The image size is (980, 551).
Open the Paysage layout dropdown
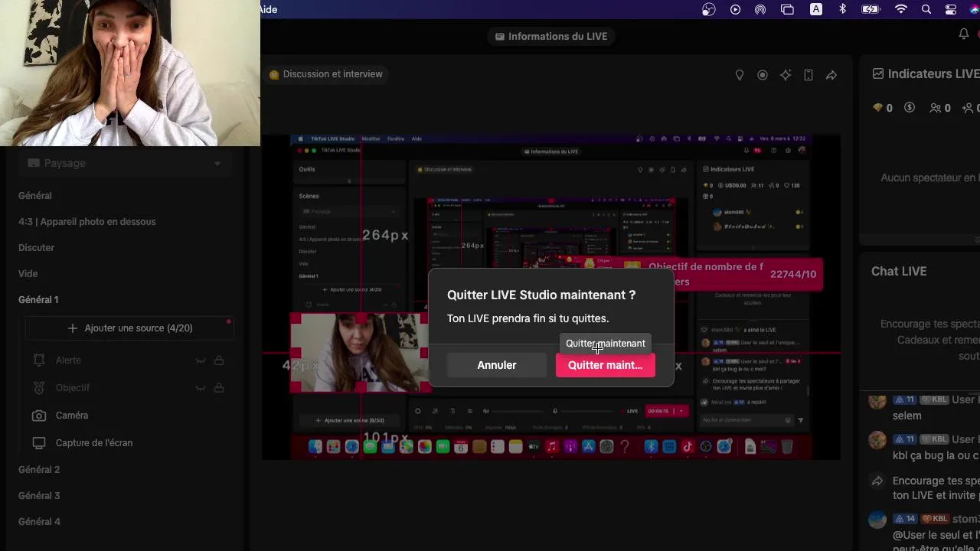point(124,163)
